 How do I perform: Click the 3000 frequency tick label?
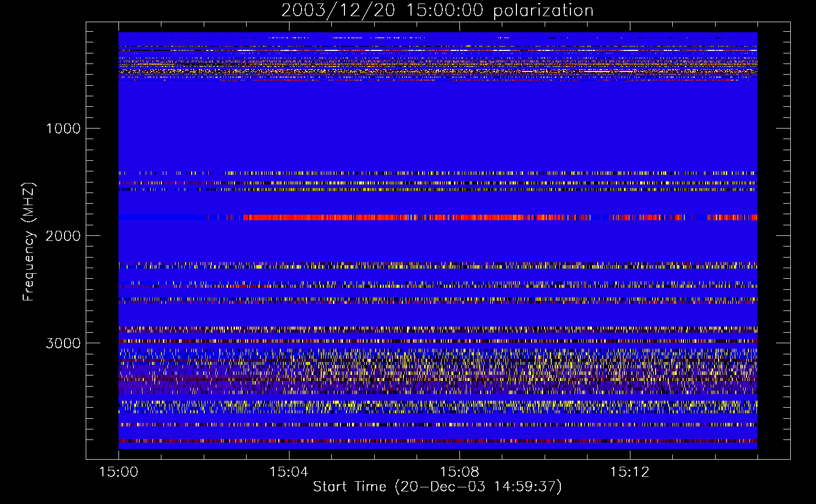(63, 343)
